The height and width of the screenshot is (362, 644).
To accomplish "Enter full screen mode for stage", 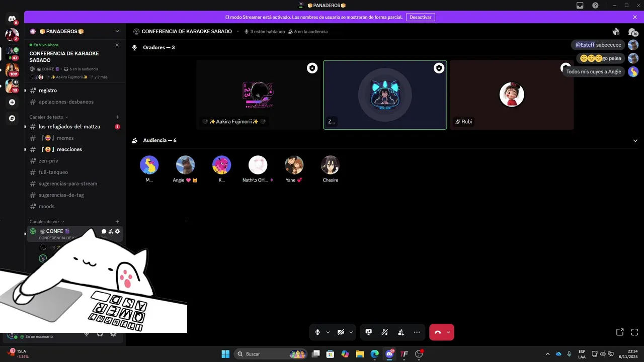I will click(x=634, y=332).
